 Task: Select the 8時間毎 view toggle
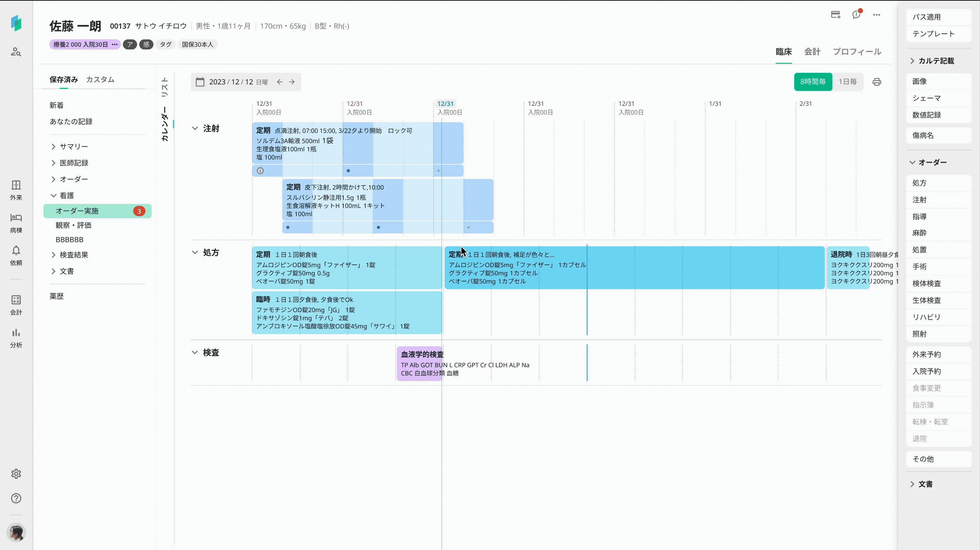click(x=813, y=82)
